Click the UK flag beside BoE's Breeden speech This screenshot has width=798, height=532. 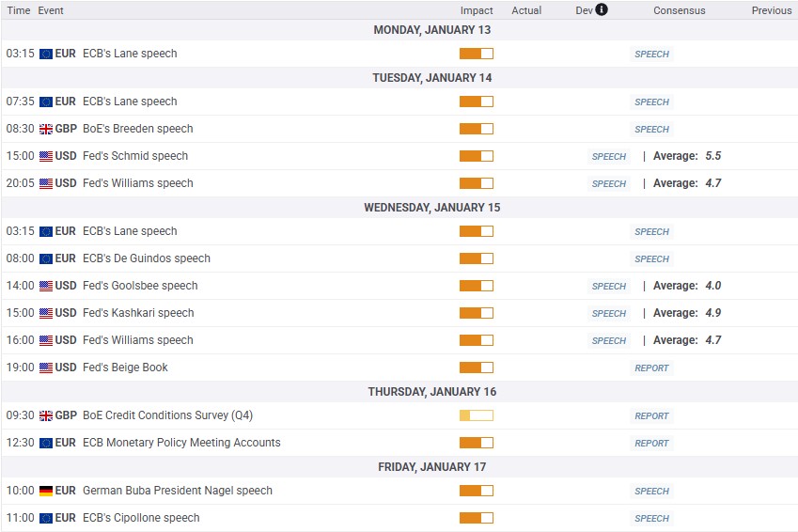(x=46, y=130)
